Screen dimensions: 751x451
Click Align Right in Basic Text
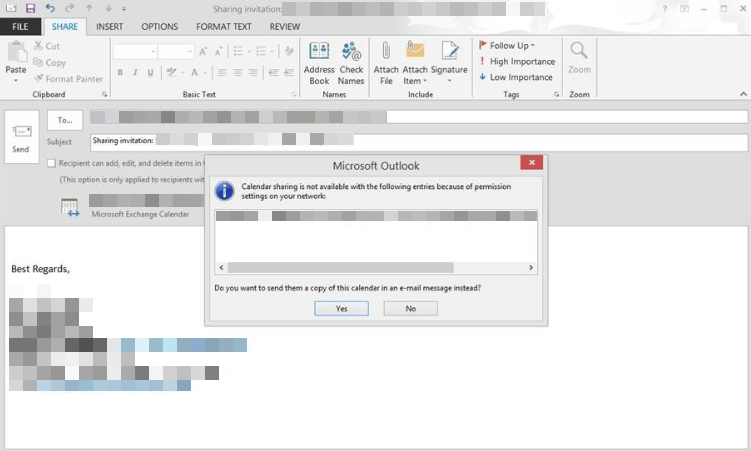coord(253,72)
